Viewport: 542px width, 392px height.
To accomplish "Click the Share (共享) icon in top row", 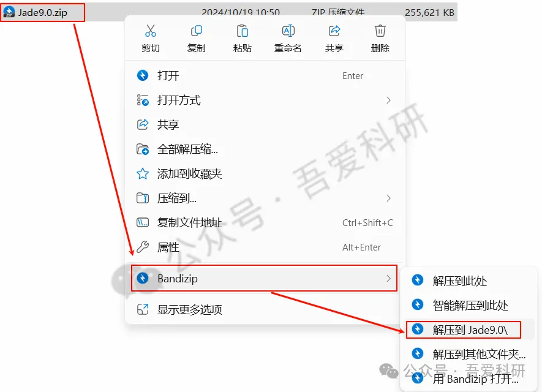I will (x=334, y=31).
